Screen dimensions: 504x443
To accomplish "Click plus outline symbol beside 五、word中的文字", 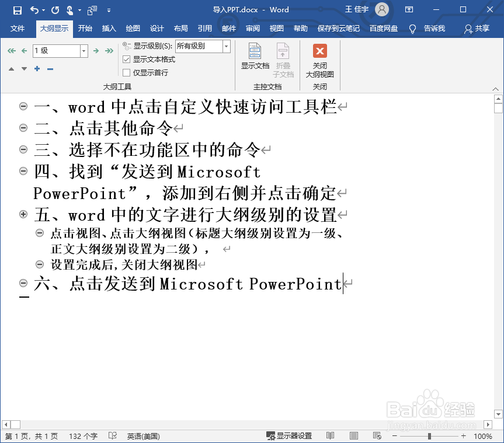I will (23, 214).
